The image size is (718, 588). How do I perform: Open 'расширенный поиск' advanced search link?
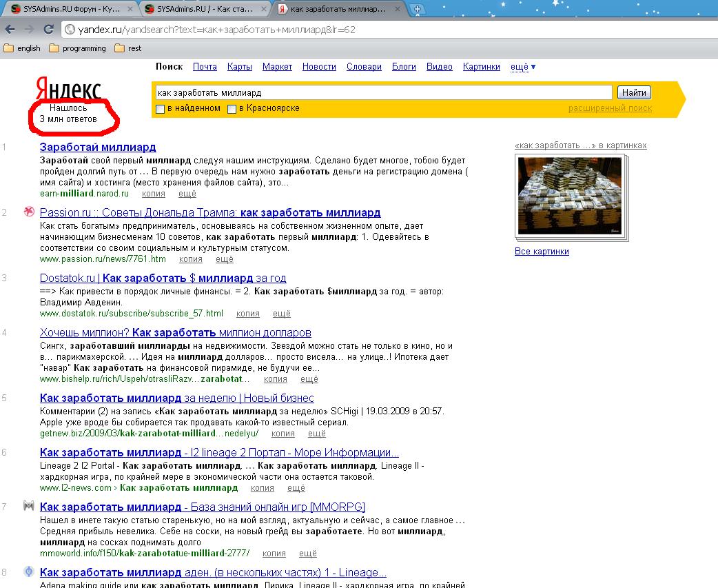click(610, 108)
